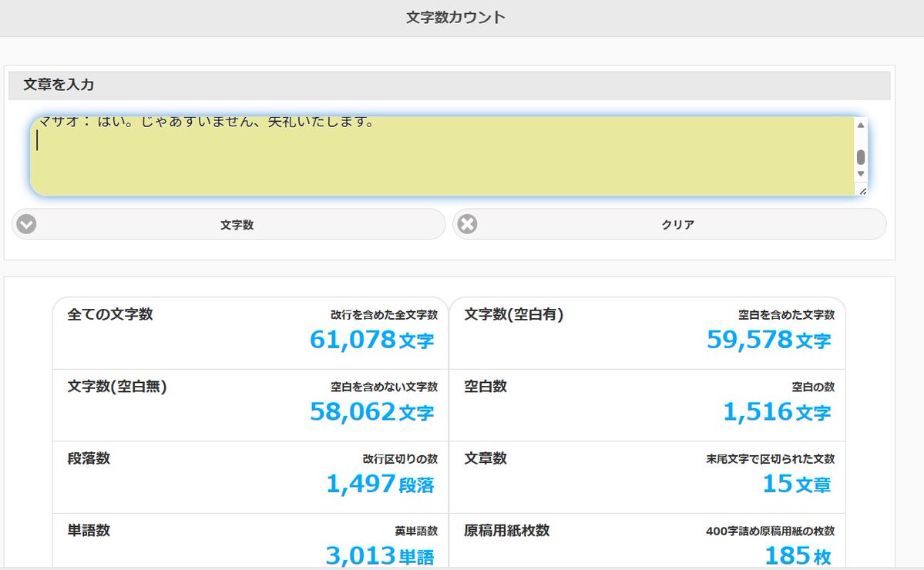924x570 pixels.
Task: Click the 文字数(空白無) label
Action: tap(116, 386)
